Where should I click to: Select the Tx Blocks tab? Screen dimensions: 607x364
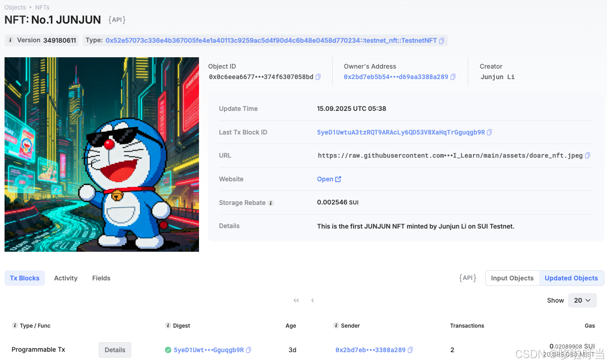(25, 278)
